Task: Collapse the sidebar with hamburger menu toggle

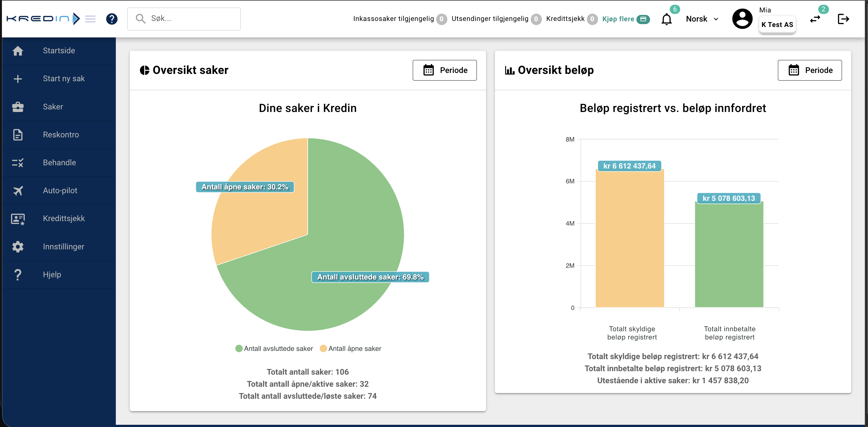Action: point(90,19)
